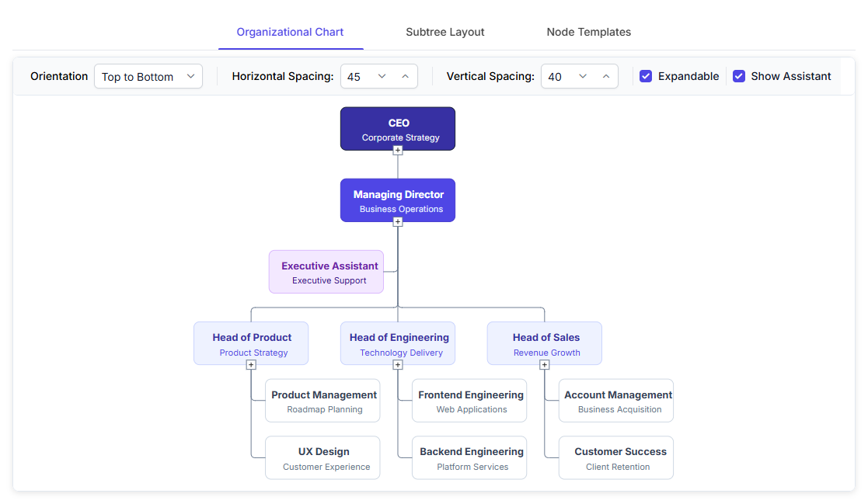The width and height of the screenshot is (868, 504).
Task: Select the Executive Assistant node
Action: coord(326,272)
